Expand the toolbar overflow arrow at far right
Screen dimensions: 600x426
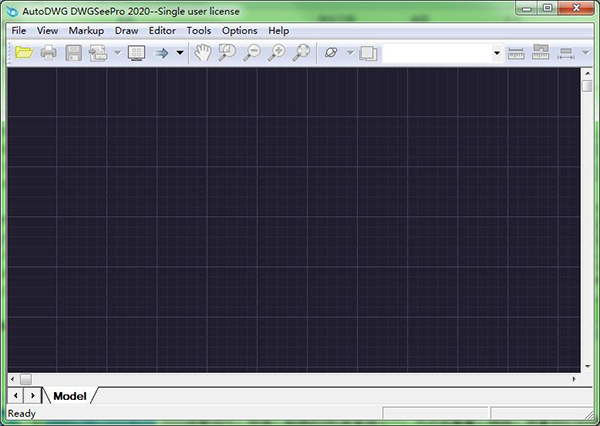[586, 52]
